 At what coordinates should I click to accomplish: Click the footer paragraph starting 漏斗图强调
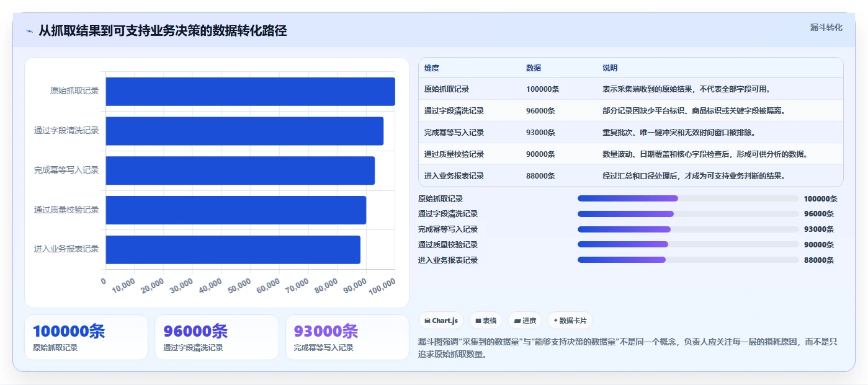(x=629, y=348)
